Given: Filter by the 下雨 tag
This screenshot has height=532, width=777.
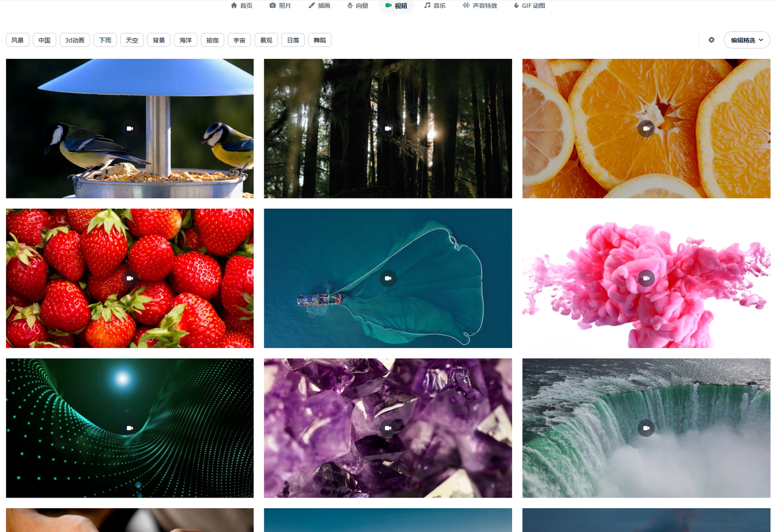Looking at the screenshot, I should click(x=105, y=40).
